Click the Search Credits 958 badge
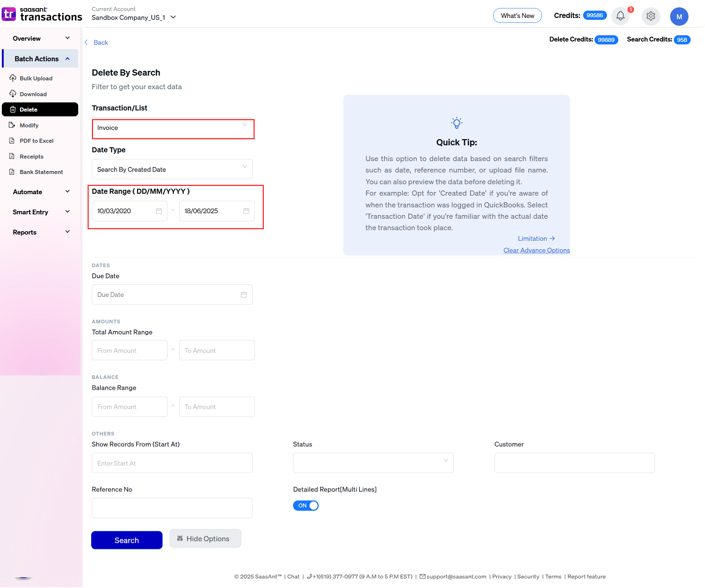The height and width of the screenshot is (588, 705). click(x=682, y=40)
